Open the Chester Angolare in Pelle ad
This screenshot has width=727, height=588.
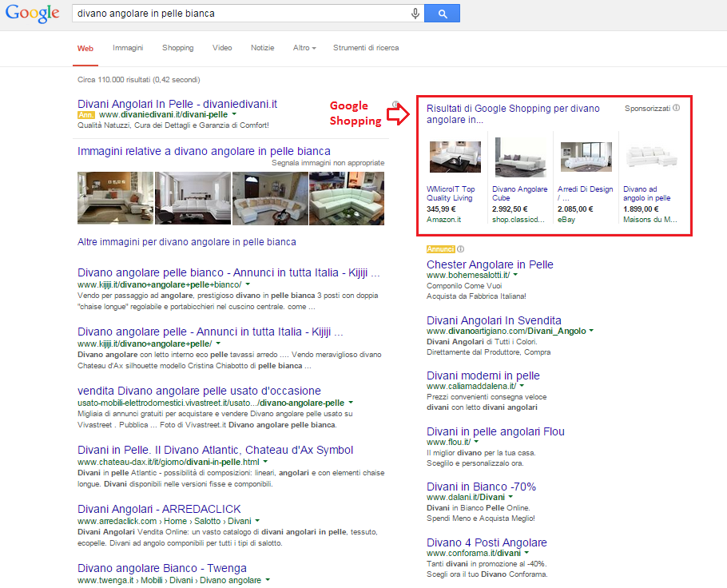point(490,264)
